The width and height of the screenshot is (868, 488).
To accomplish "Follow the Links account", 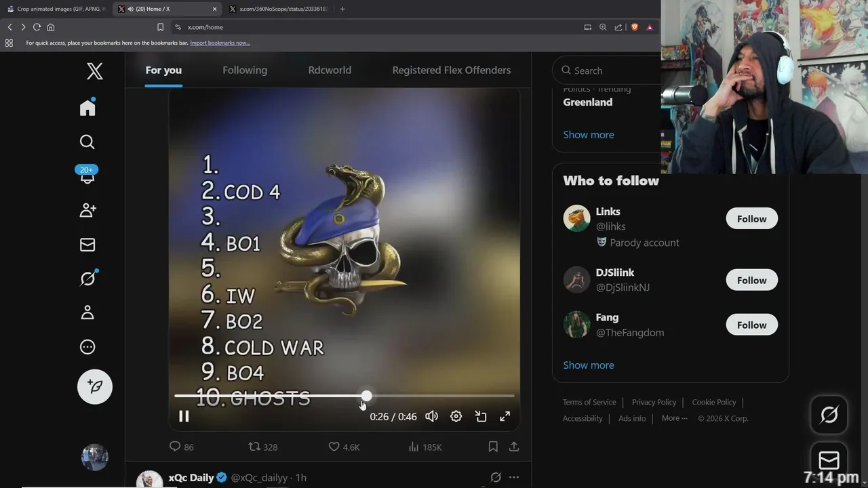I will 751,219.
